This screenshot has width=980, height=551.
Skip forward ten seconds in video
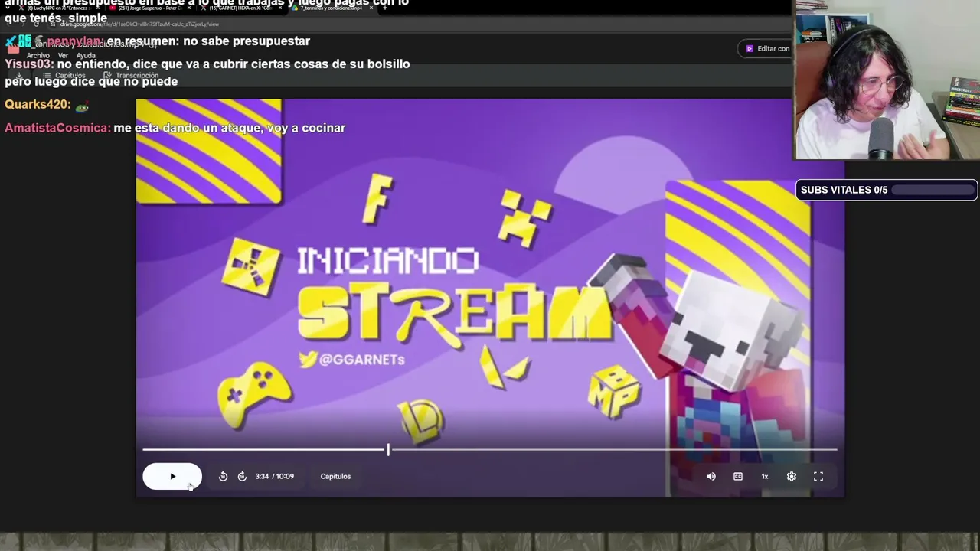[x=242, y=476]
